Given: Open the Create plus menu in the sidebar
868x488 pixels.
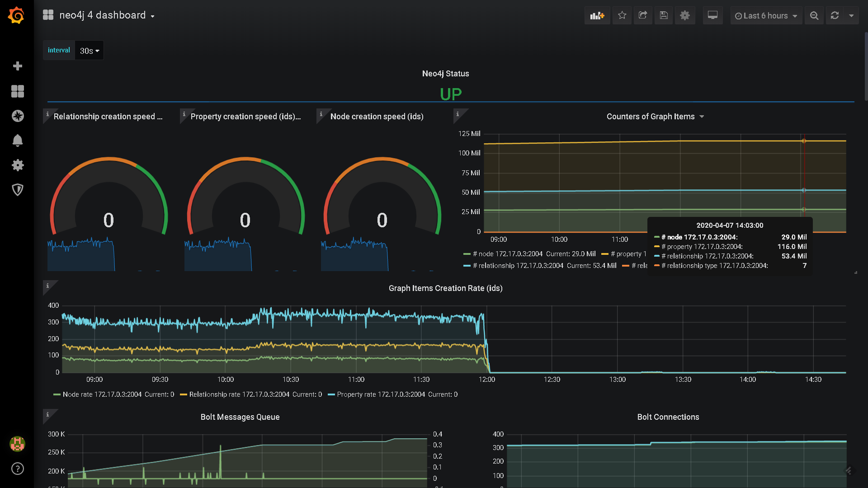Looking at the screenshot, I should 18,66.
